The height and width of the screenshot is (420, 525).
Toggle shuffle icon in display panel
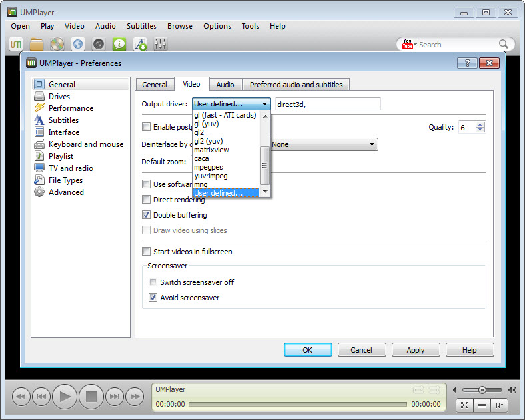[434, 389]
